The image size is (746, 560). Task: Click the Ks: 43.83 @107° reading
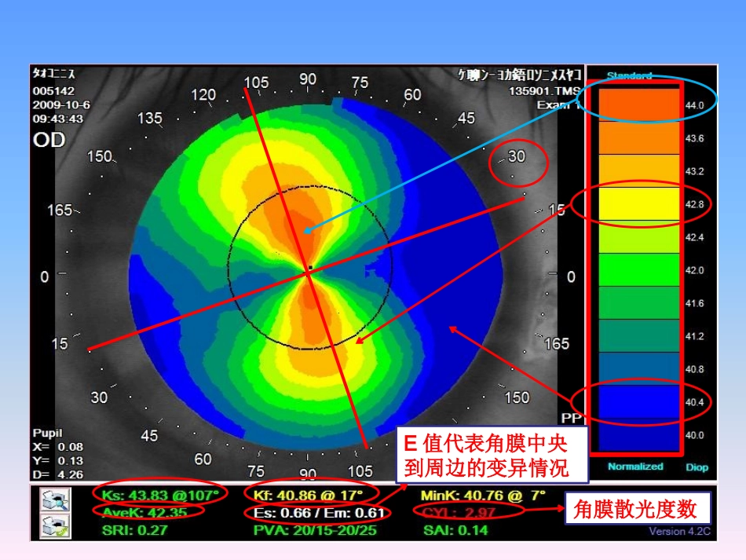(x=160, y=495)
